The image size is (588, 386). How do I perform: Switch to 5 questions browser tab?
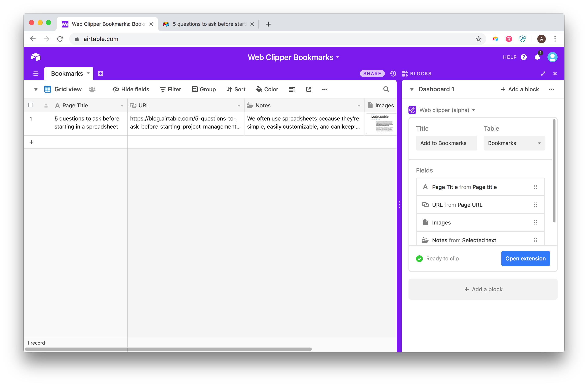208,24
